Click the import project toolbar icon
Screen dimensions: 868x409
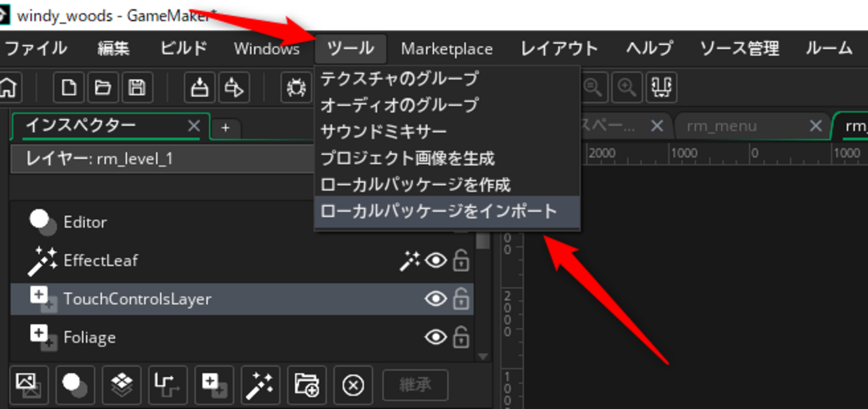click(x=234, y=88)
